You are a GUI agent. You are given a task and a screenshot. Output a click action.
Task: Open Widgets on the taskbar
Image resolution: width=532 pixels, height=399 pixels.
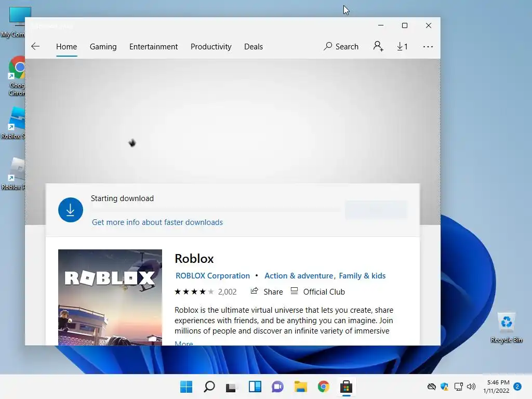(x=255, y=387)
